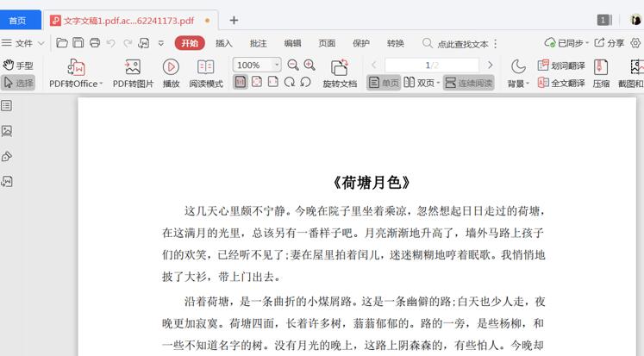Click the 截图和 screenshot tool

pyautogui.click(x=631, y=73)
